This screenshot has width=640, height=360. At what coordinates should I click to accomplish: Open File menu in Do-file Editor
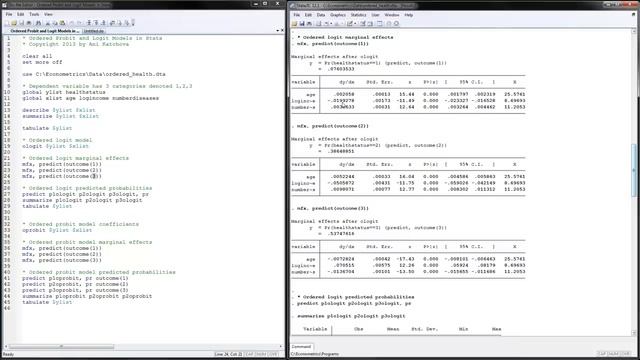click(9, 14)
